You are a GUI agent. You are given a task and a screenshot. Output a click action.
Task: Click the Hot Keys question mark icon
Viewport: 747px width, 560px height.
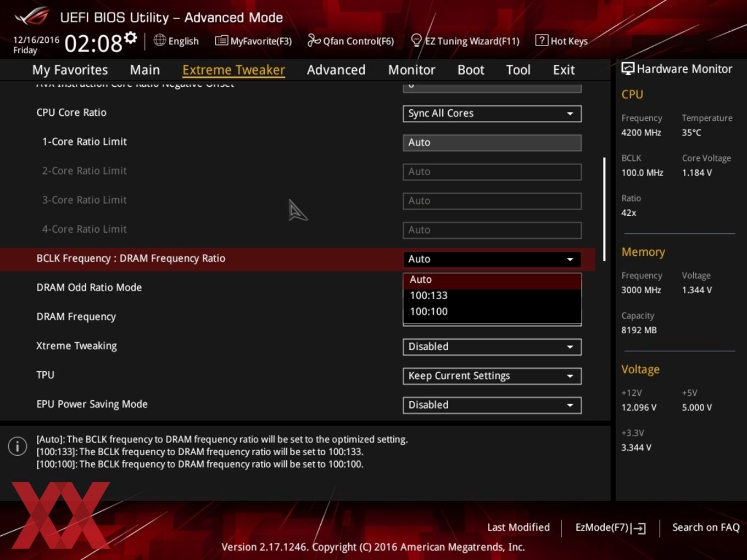pyautogui.click(x=542, y=40)
